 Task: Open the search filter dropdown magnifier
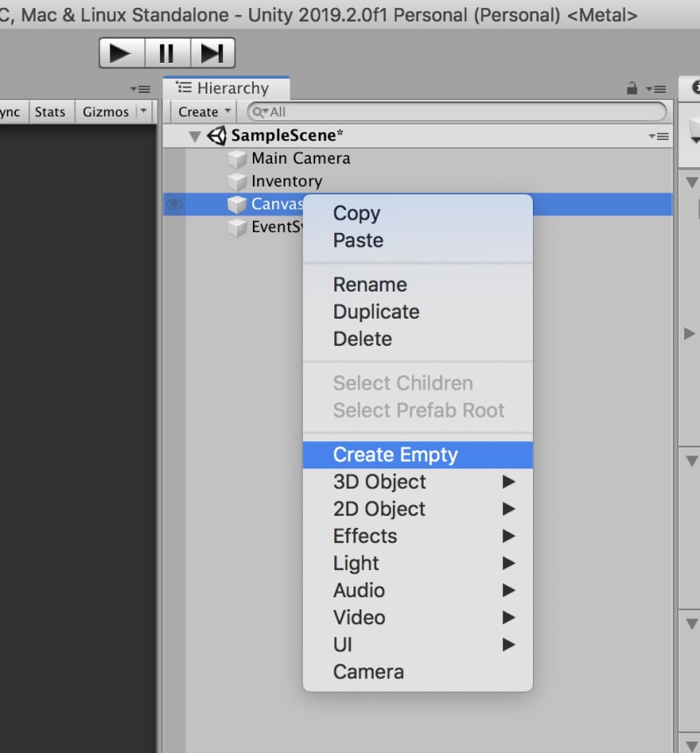point(260,112)
